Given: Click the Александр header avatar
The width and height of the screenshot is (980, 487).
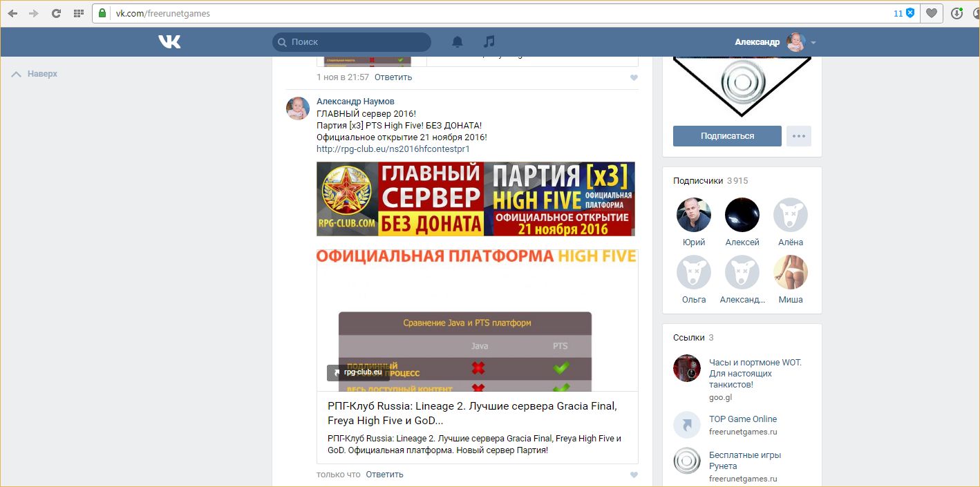Looking at the screenshot, I should pos(796,42).
